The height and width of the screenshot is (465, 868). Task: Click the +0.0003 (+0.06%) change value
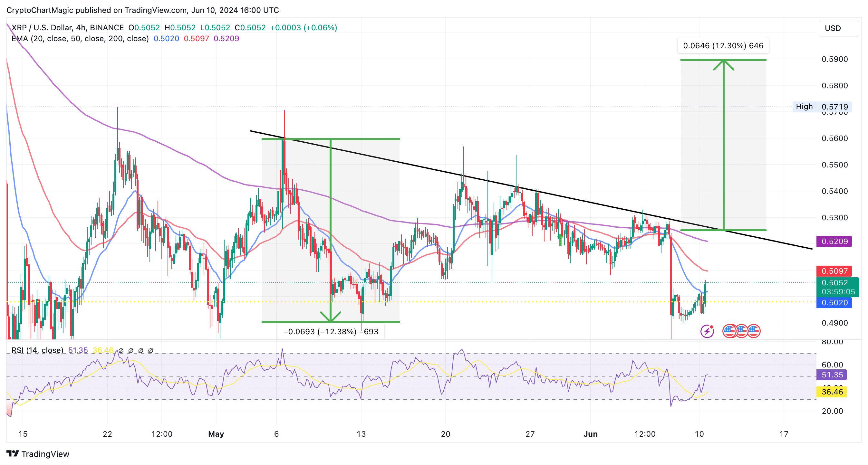pyautogui.click(x=303, y=28)
